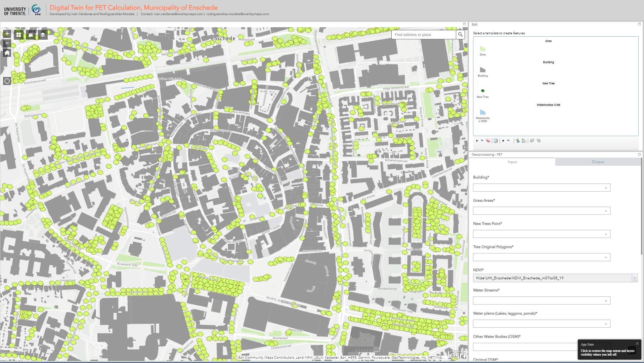Zoom in on the map
Image resolution: width=644 pixels, height=363 pixels.
pos(7,34)
